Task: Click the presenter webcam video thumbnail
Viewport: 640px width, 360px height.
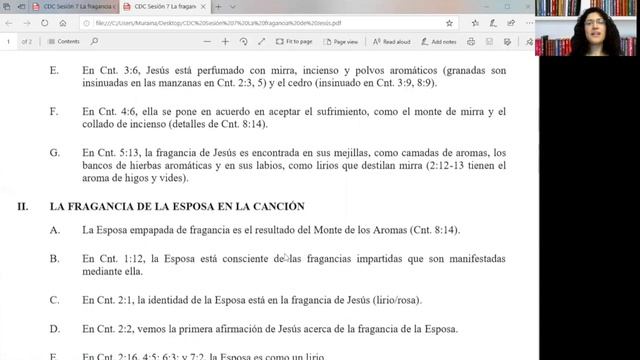Action: [x=586, y=28]
